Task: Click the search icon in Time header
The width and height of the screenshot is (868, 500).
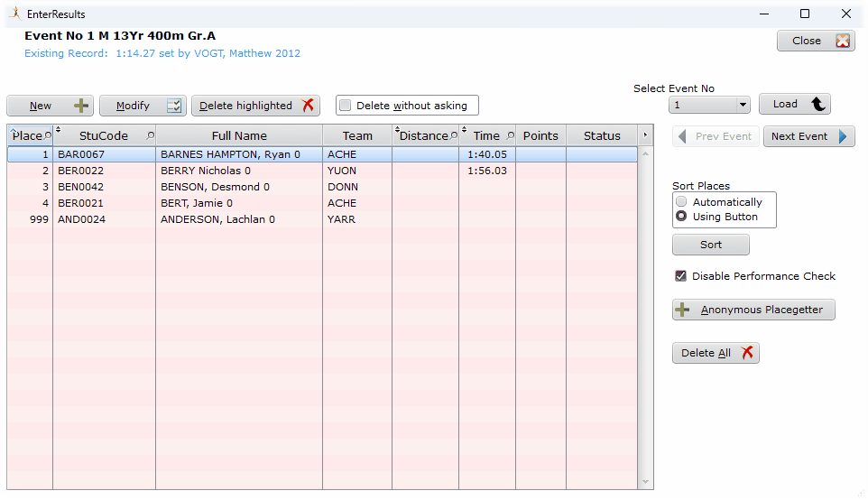Action: 511,135
